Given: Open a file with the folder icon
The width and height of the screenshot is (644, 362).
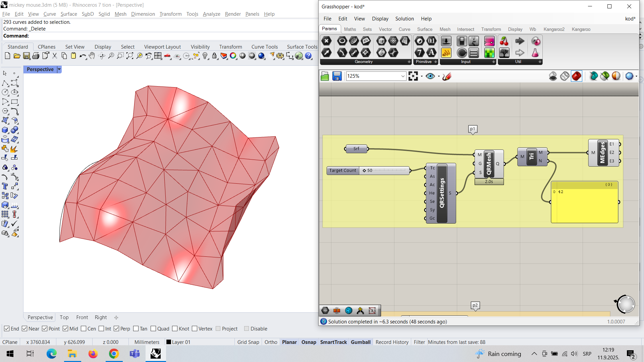Looking at the screenshot, I should click(17, 56).
